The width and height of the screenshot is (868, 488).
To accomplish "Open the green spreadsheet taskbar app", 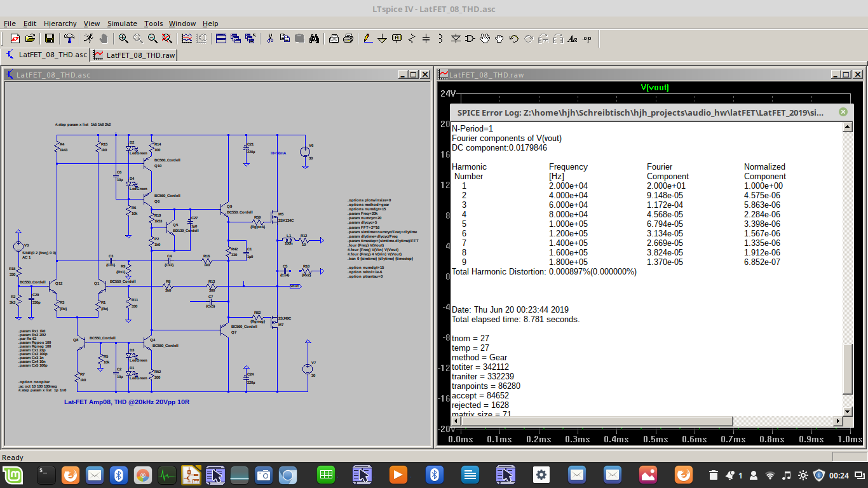I will (326, 475).
